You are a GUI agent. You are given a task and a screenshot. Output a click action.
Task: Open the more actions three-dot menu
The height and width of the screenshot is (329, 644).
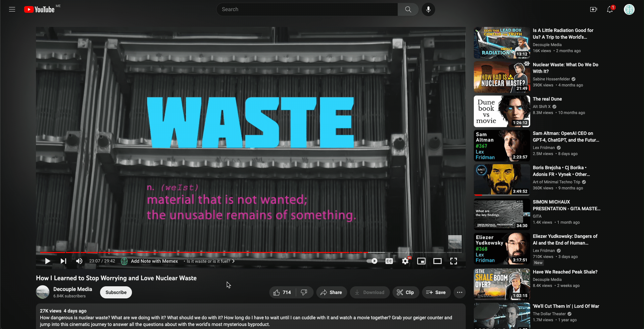click(x=459, y=292)
